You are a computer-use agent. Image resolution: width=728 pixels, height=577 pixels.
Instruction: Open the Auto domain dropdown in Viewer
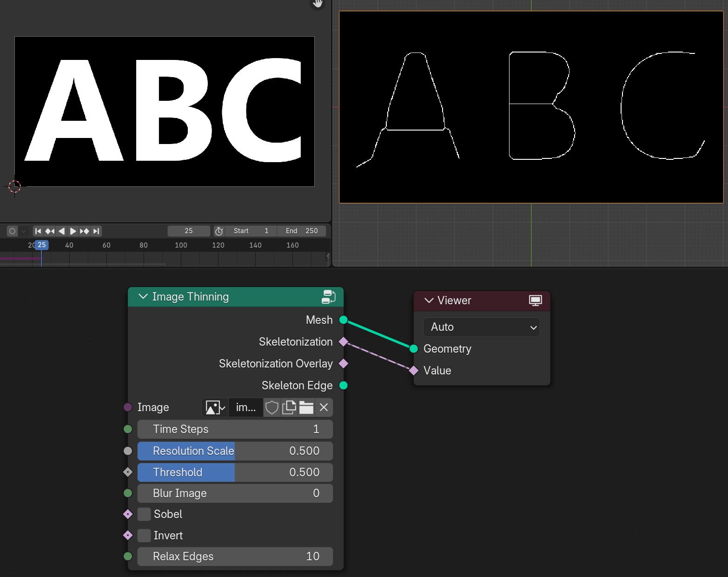(482, 327)
